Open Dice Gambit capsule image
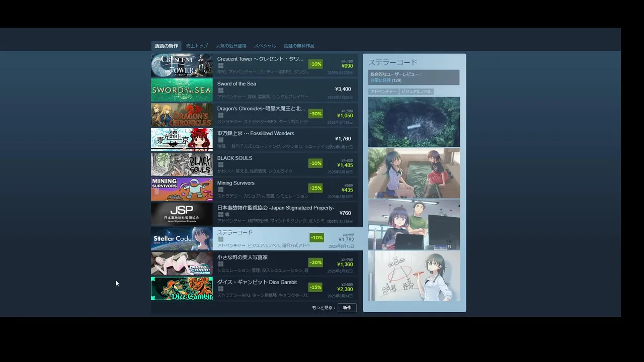Image resolution: width=644 pixels, height=362 pixels. pyautogui.click(x=182, y=288)
